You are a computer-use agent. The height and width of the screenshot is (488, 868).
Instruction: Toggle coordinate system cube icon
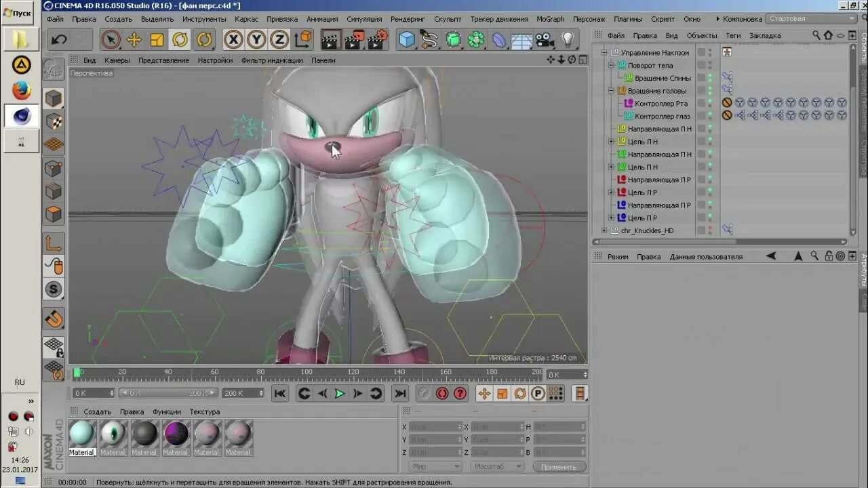[302, 40]
